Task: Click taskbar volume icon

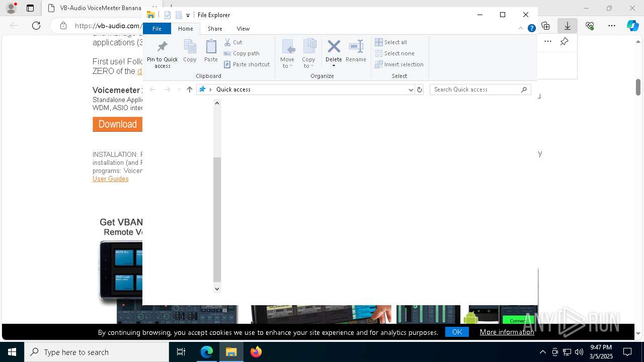Action: coord(579,352)
